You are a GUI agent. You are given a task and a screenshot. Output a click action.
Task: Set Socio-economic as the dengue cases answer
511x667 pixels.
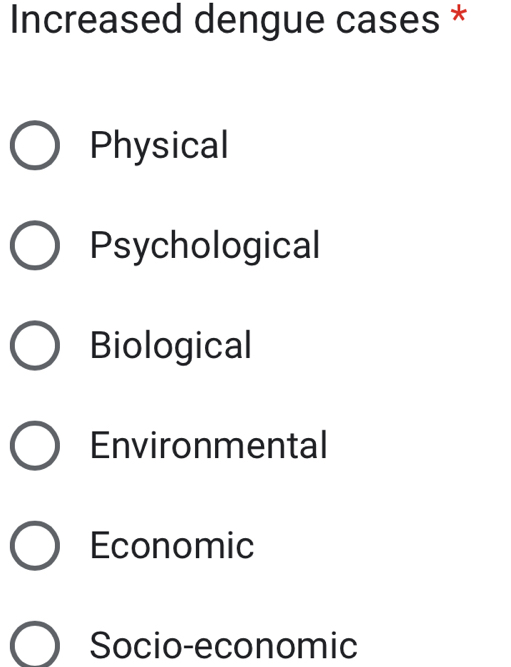click(35, 646)
